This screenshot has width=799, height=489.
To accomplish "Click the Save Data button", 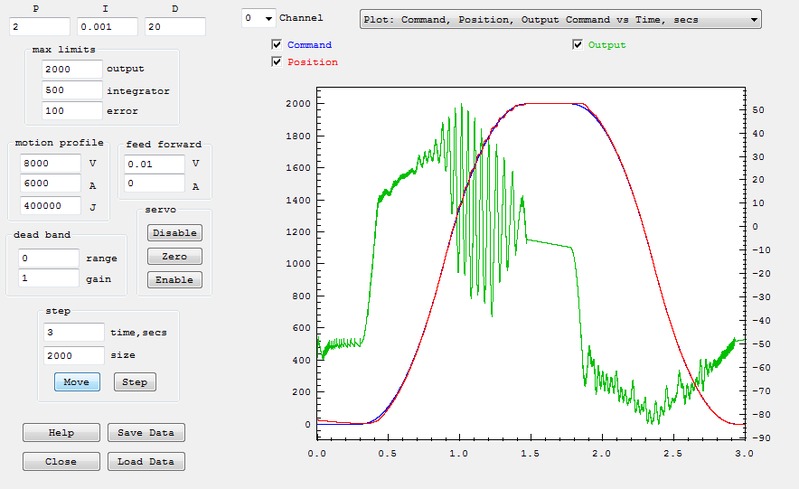I will pyautogui.click(x=146, y=433).
